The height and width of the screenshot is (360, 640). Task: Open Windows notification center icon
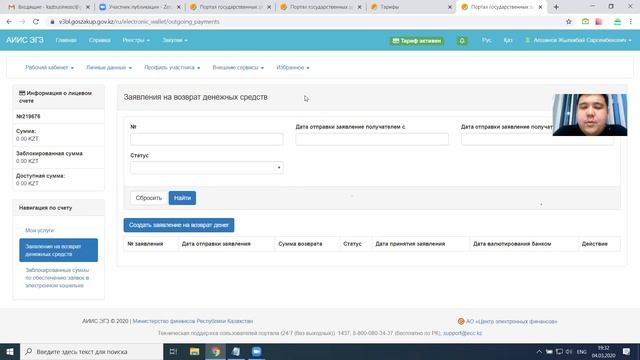[x=626, y=351]
